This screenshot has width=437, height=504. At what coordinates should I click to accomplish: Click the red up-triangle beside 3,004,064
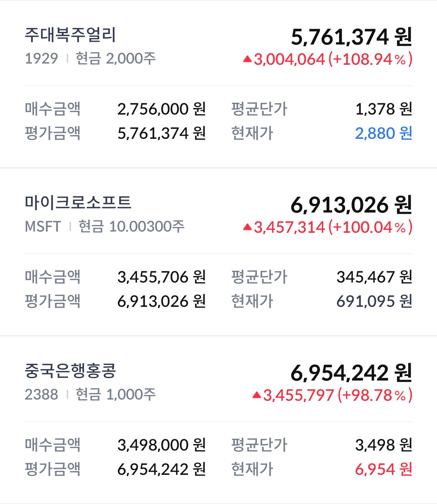point(247,60)
